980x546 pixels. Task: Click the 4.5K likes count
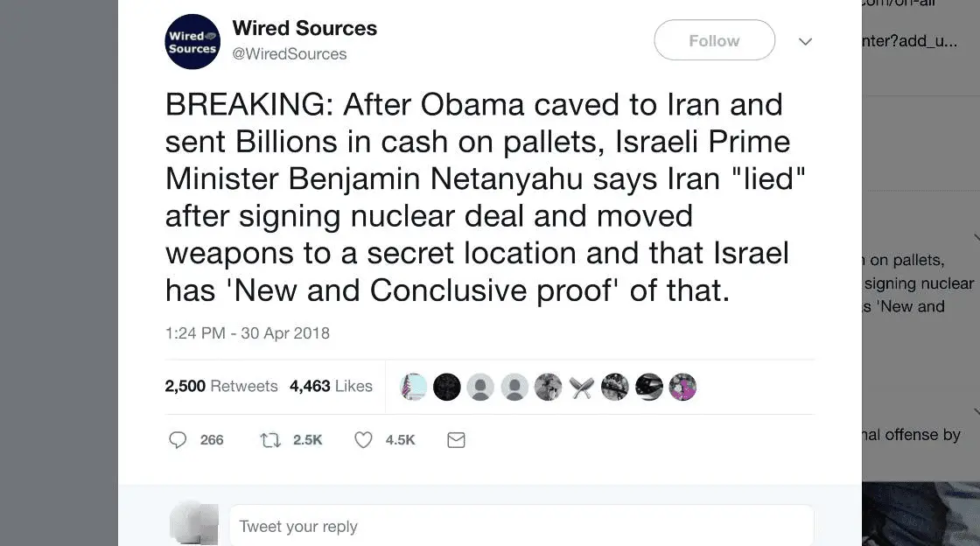[400, 440]
